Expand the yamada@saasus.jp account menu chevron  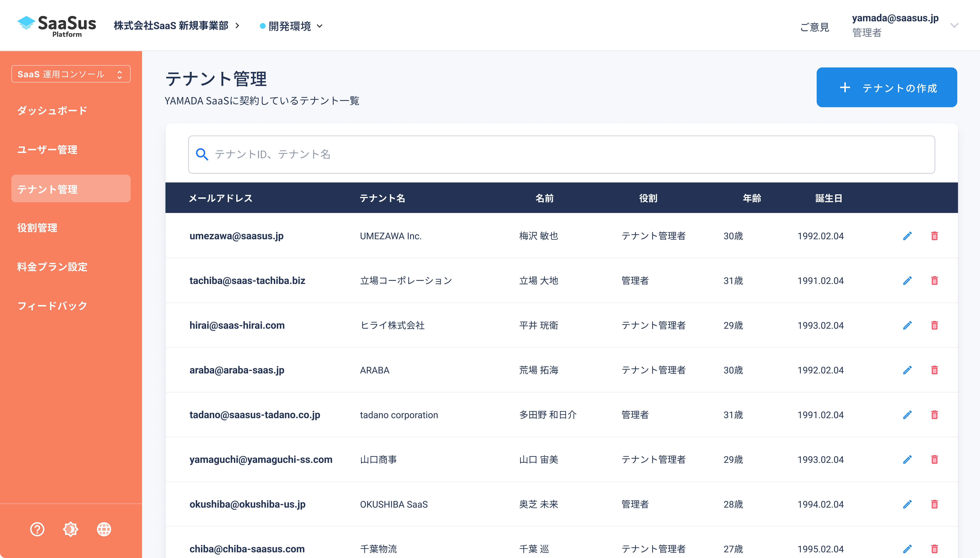(954, 25)
